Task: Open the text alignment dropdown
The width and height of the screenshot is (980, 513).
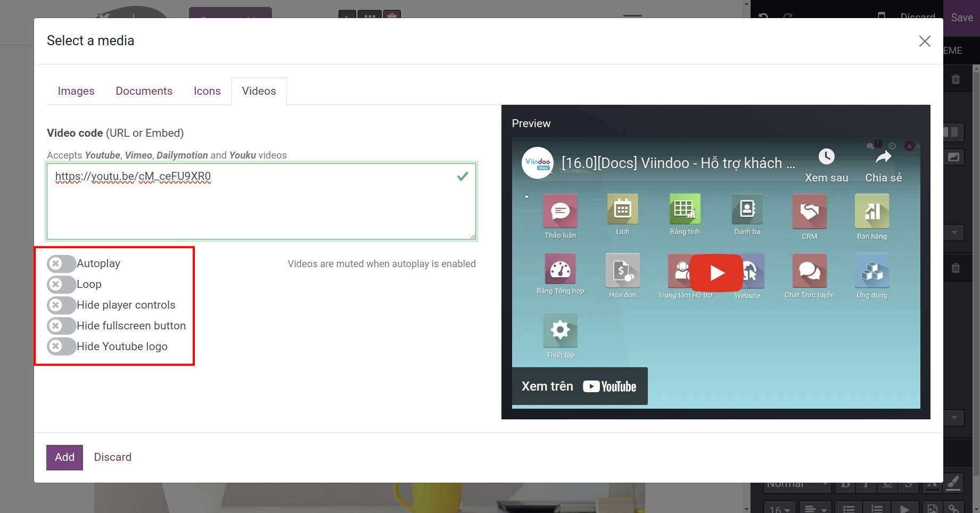Action: [x=814, y=508]
